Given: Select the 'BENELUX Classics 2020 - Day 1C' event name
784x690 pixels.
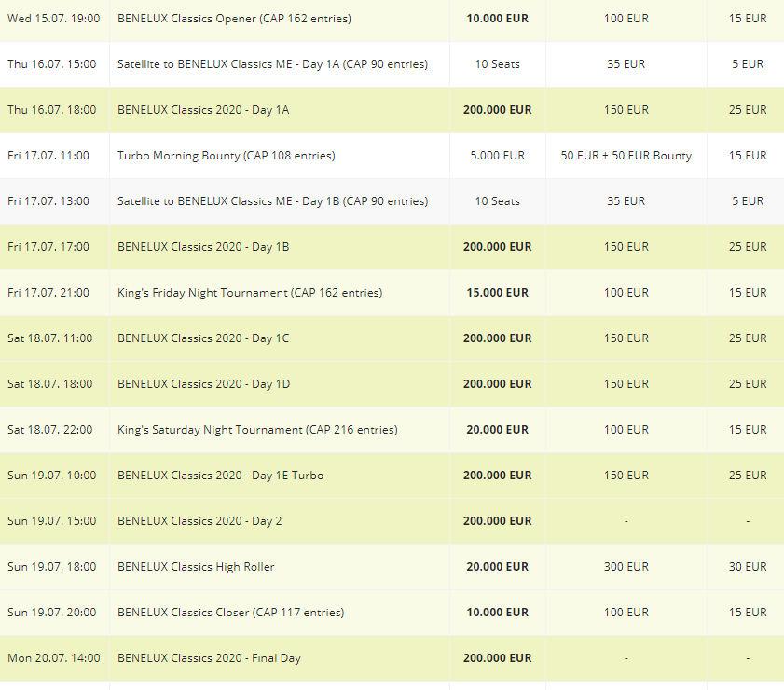Looking at the screenshot, I should tap(203, 338).
